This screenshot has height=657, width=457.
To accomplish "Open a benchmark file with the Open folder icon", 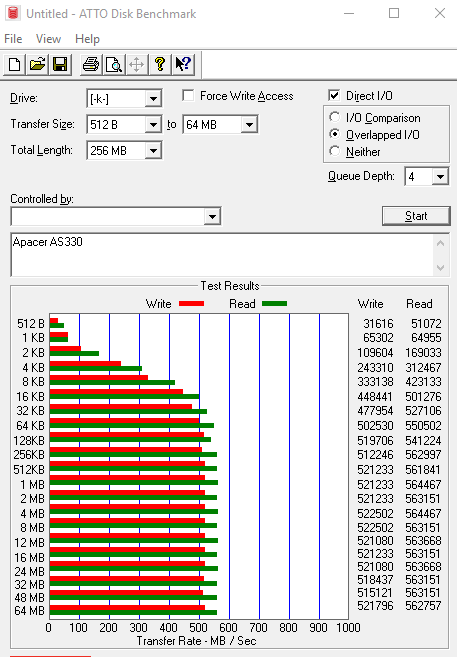I will pyautogui.click(x=37, y=65).
